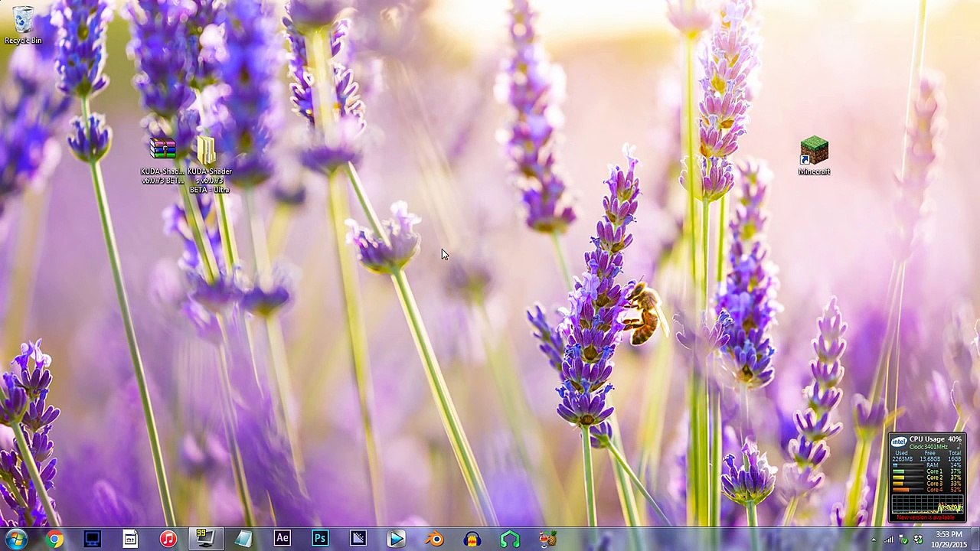980x551 pixels.
Task: Open the active monitor app in taskbar
Action: tap(205, 539)
